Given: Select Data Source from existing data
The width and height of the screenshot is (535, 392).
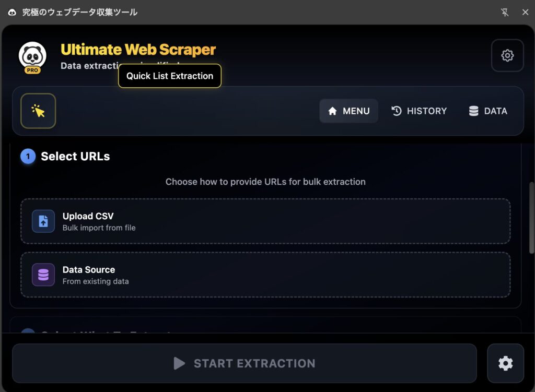Looking at the screenshot, I should 265,275.
